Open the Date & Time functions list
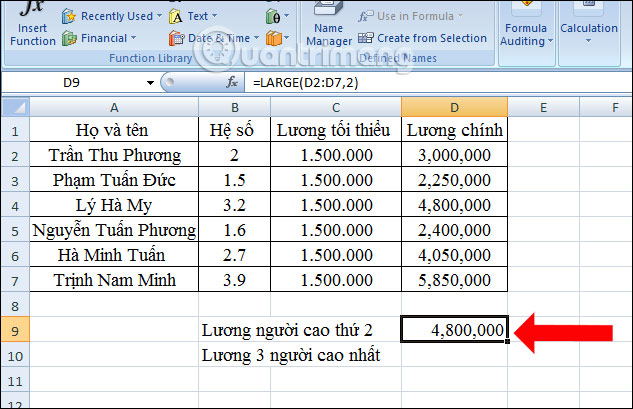 point(214,38)
